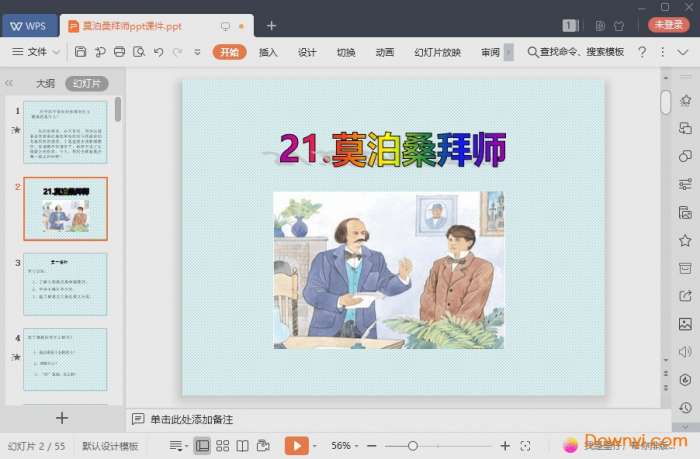The width and height of the screenshot is (700, 459).
Task: Switch to 幻灯片 thumbnail view
Action: [x=87, y=83]
